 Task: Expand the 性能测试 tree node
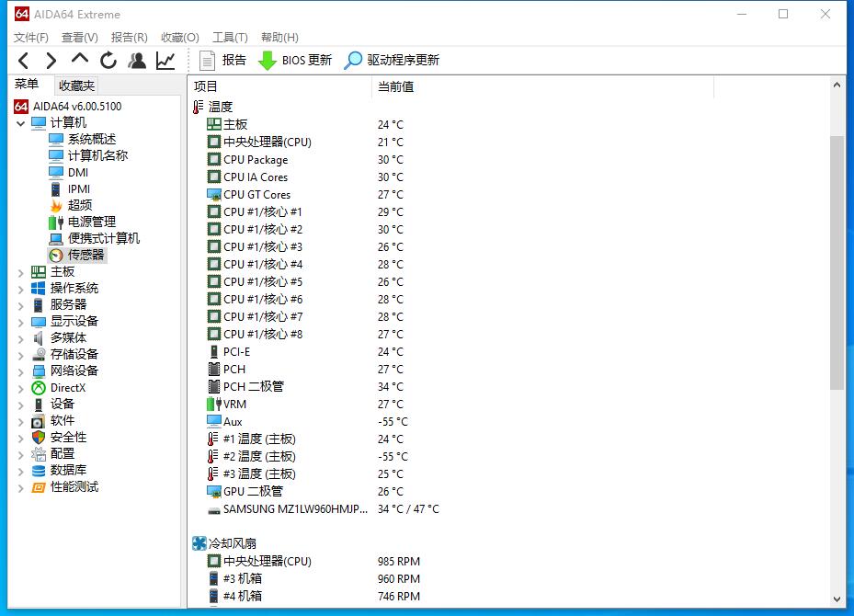click(20, 487)
